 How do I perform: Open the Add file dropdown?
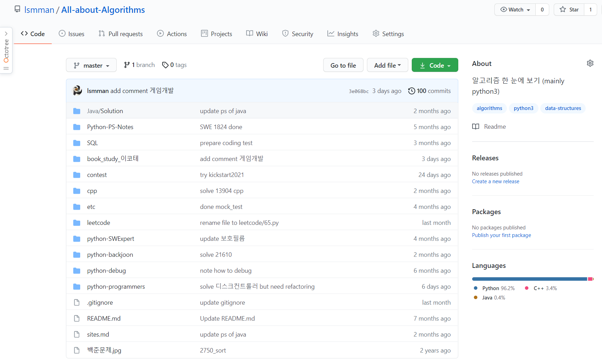[387, 65]
